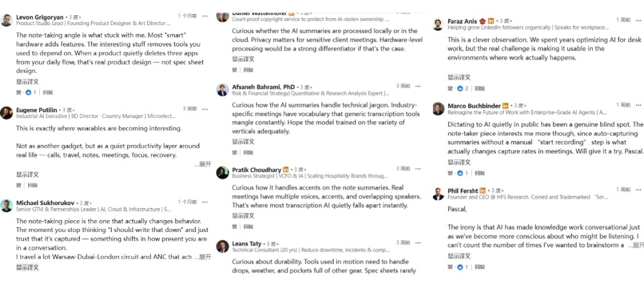Screen dimensions: 644x294
Task: Reply to Pratik Choudhary's comment
Action: click(248, 226)
